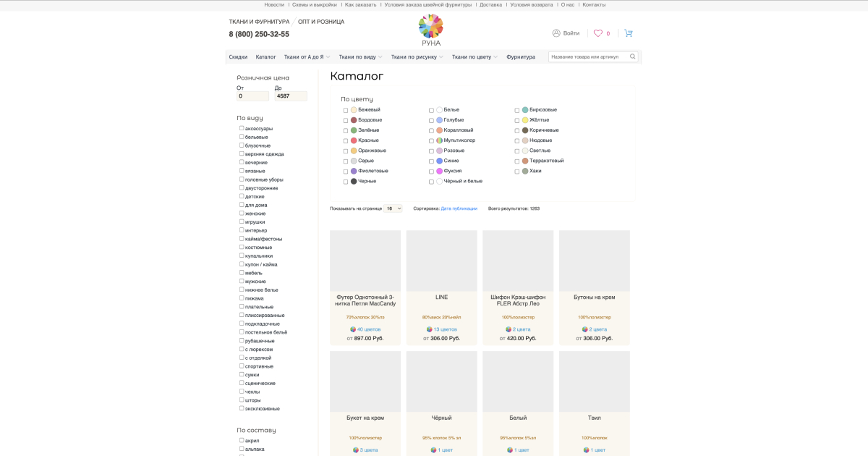
Task: Expand the Ткани по виду menu
Action: click(361, 57)
